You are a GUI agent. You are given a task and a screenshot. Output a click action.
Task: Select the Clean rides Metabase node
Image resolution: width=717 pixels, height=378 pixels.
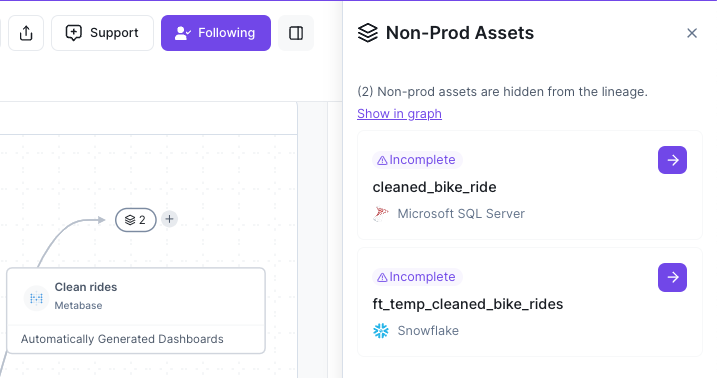pos(136,310)
